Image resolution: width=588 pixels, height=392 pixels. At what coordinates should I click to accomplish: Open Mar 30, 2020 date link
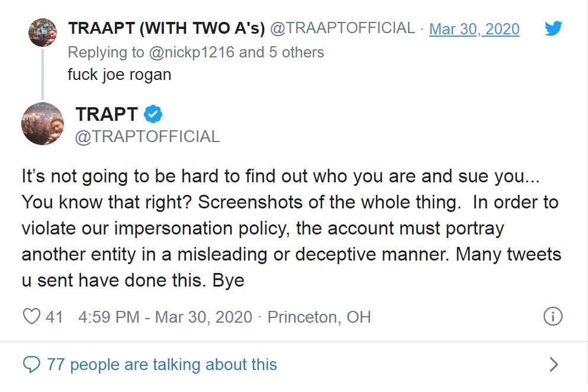pyautogui.click(x=474, y=29)
